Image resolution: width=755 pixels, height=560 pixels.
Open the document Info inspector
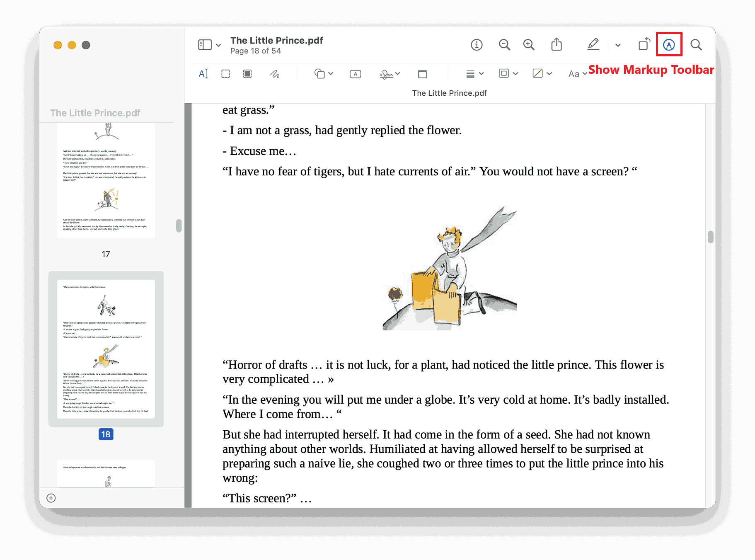tap(477, 44)
